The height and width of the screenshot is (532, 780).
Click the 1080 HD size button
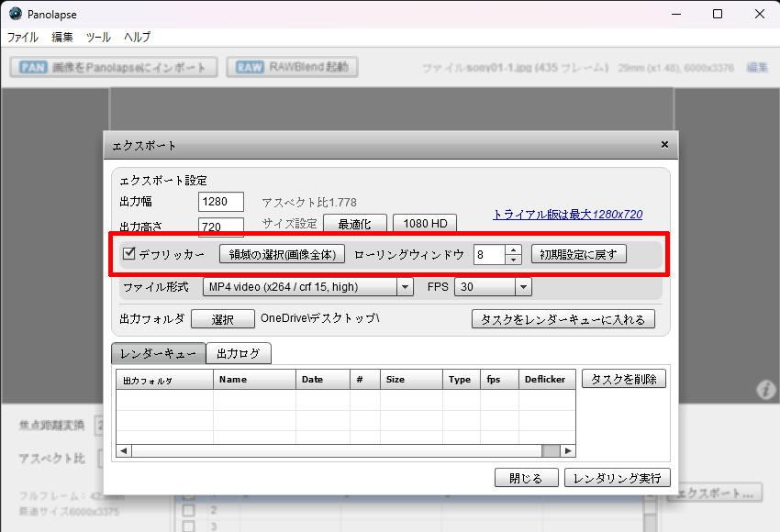point(425,224)
